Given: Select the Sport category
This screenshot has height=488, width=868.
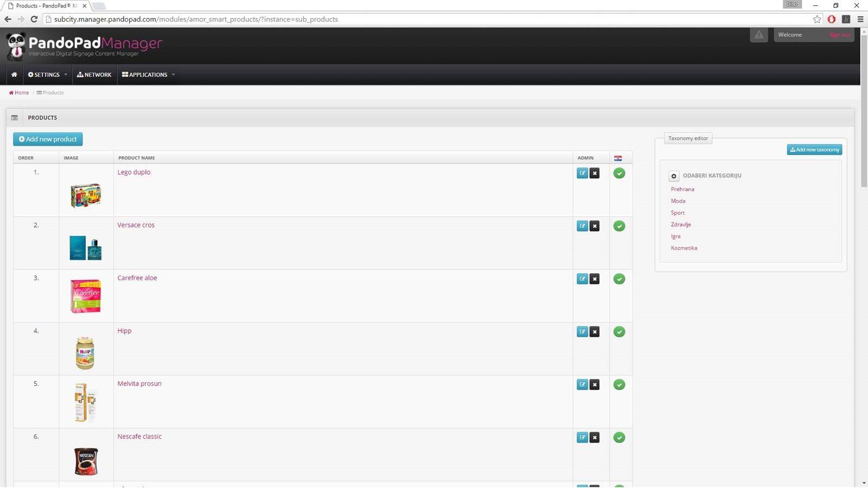Looking at the screenshot, I should click(x=678, y=213).
